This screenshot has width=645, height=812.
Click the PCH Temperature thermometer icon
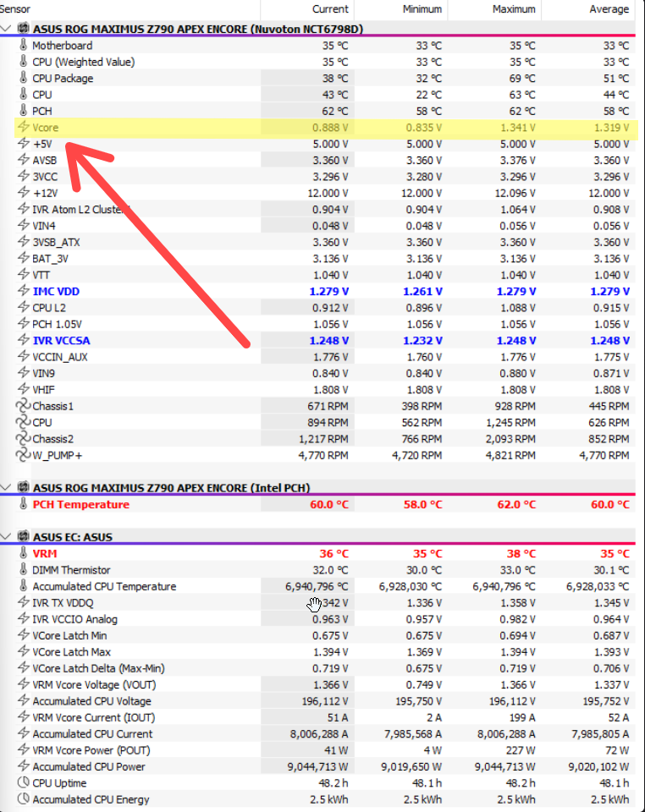click(24, 504)
